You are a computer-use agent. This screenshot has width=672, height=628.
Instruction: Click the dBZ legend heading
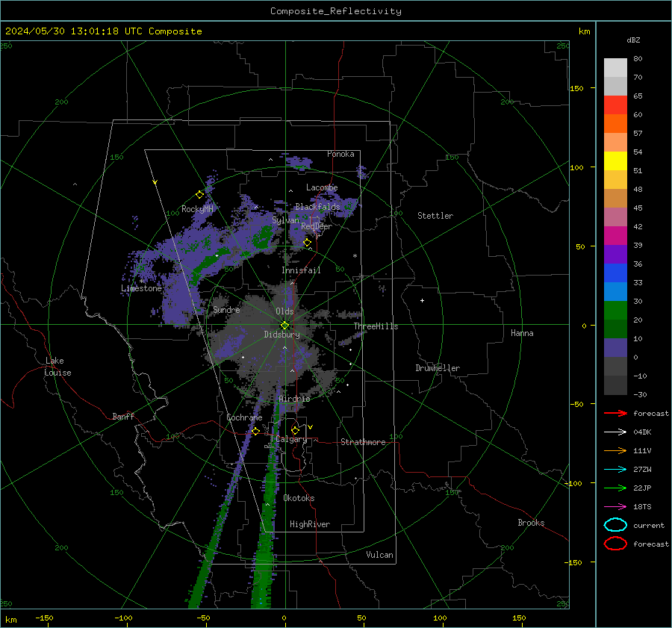[x=633, y=40]
